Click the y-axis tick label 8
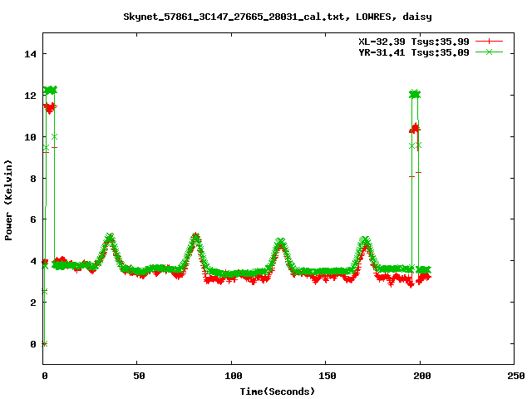Image resolution: width=532 pixels, height=399 pixels. [x=33, y=179]
